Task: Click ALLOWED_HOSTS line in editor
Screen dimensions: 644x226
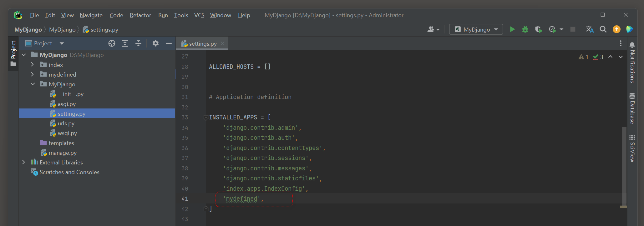Action: click(240, 67)
